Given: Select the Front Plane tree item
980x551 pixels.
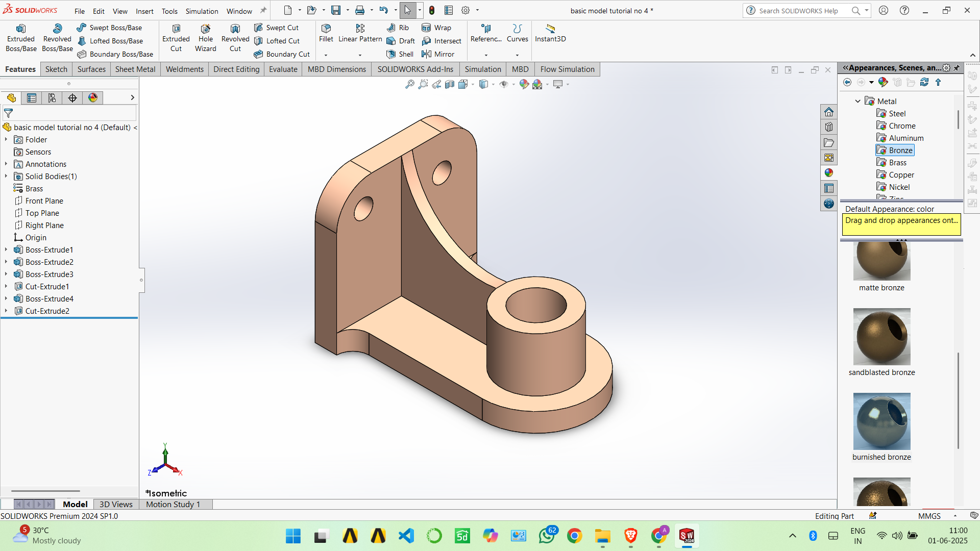Looking at the screenshot, I should (x=39, y=201).
